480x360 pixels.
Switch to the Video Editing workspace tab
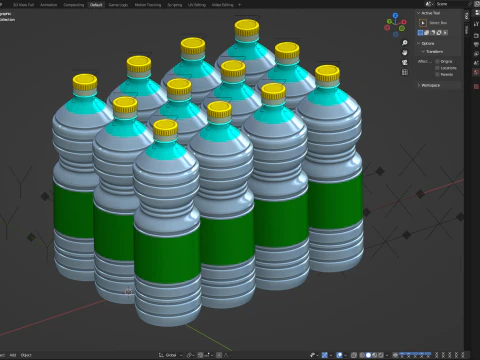click(223, 5)
